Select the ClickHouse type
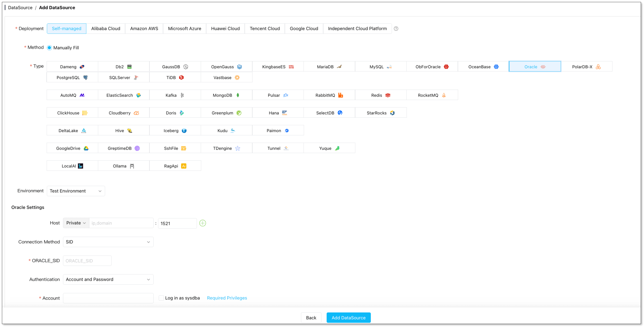This screenshot has width=644, height=327. (72, 113)
